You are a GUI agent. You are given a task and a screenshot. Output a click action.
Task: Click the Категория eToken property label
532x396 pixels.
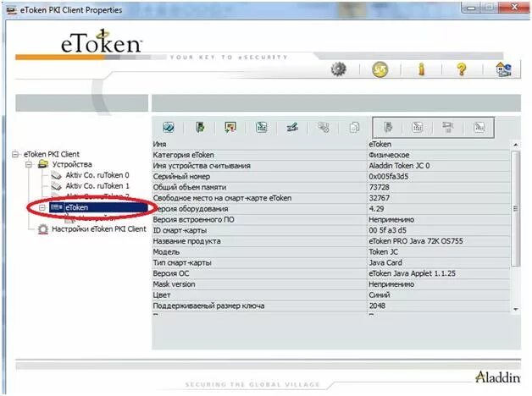184,155
